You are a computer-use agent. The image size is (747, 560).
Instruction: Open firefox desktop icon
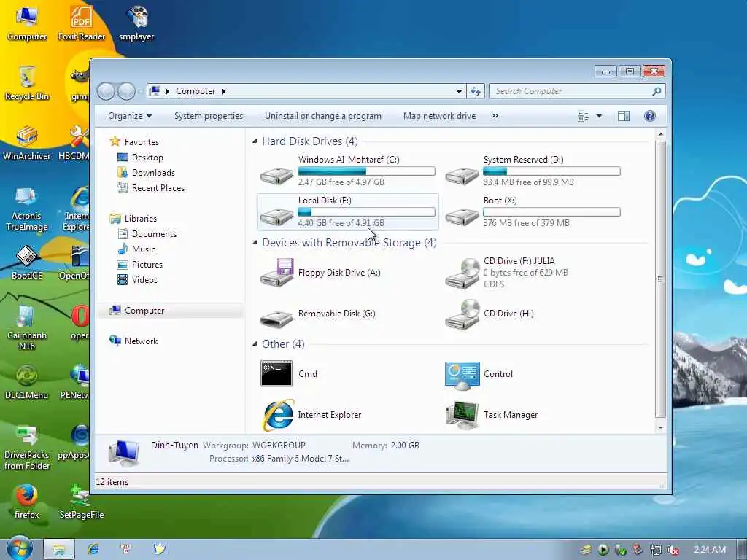click(27, 502)
